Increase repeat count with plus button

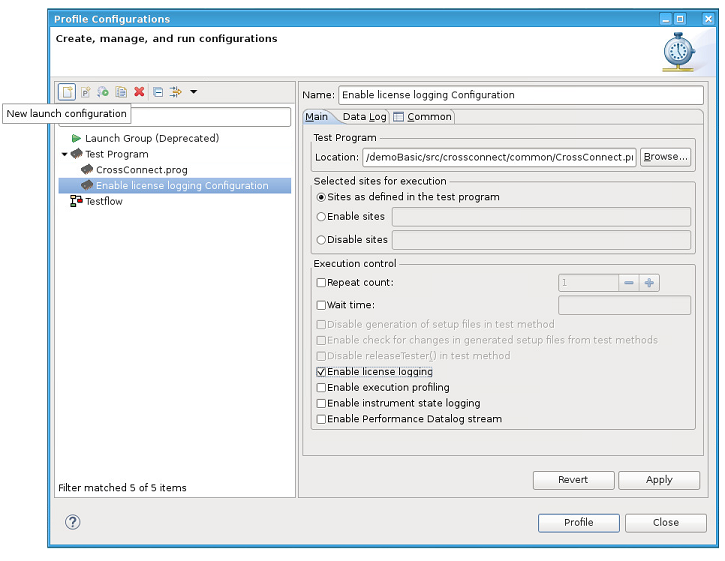coord(649,283)
